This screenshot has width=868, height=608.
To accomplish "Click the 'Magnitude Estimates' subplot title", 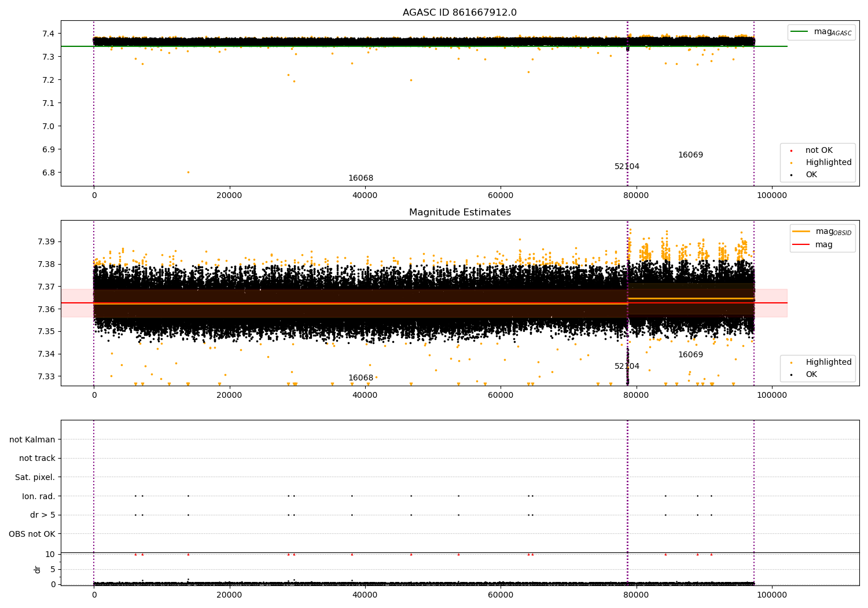I will pyautogui.click(x=459, y=213).
